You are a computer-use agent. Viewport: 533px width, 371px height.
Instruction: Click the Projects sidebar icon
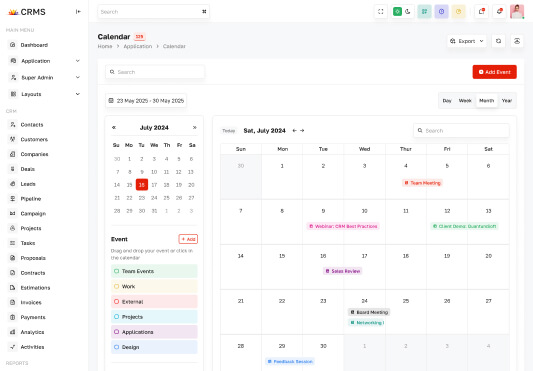tap(13, 228)
